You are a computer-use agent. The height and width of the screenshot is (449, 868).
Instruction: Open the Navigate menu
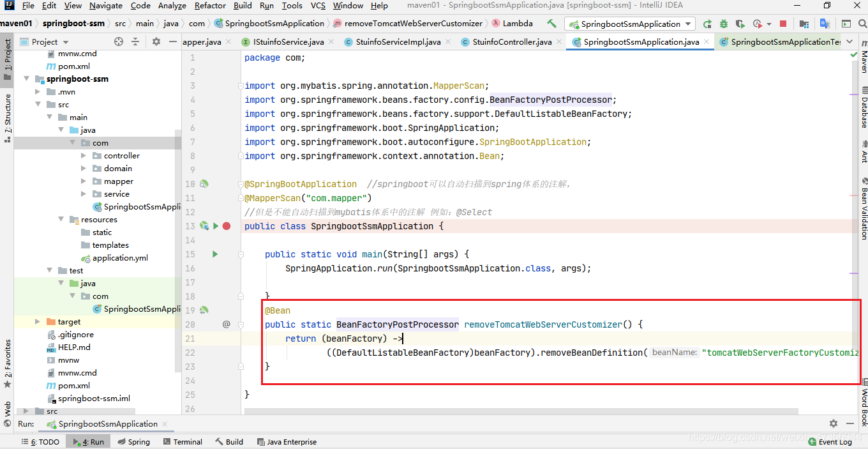coord(106,6)
